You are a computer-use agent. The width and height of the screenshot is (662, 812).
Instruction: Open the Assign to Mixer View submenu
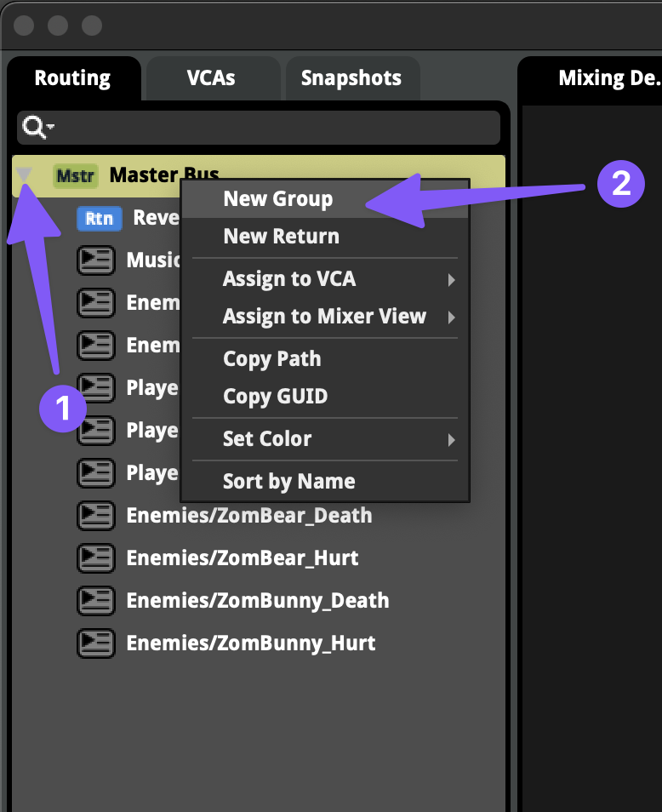324,317
